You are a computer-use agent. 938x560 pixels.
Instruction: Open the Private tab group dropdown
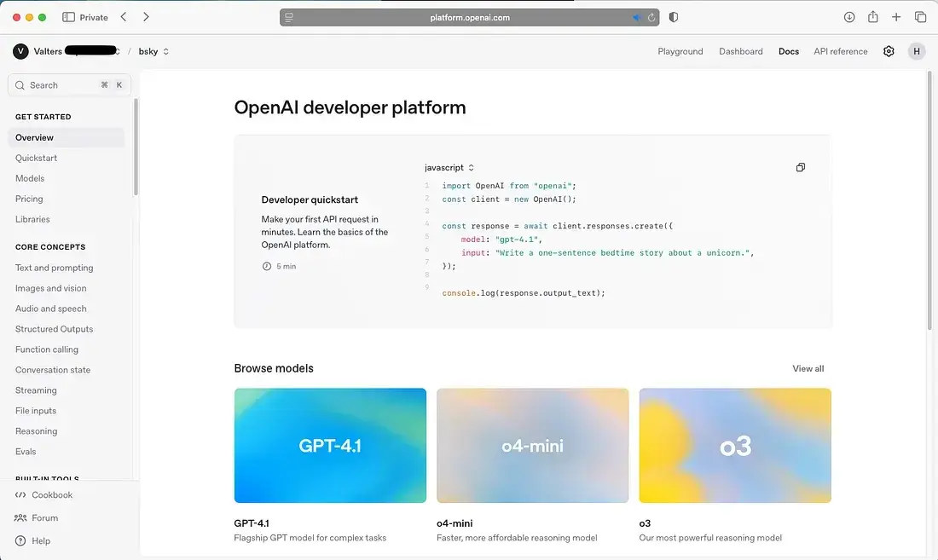pos(94,17)
